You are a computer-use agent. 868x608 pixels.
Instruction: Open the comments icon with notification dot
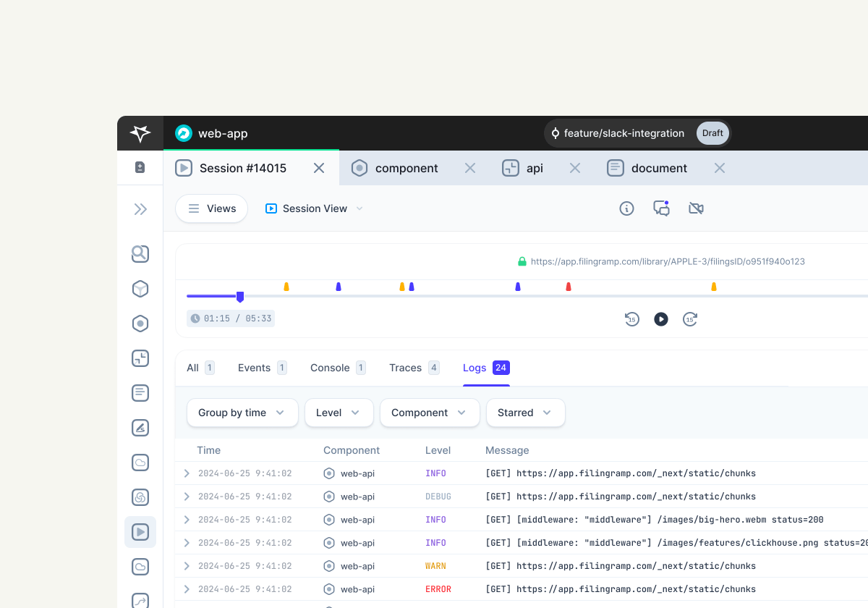coord(661,208)
